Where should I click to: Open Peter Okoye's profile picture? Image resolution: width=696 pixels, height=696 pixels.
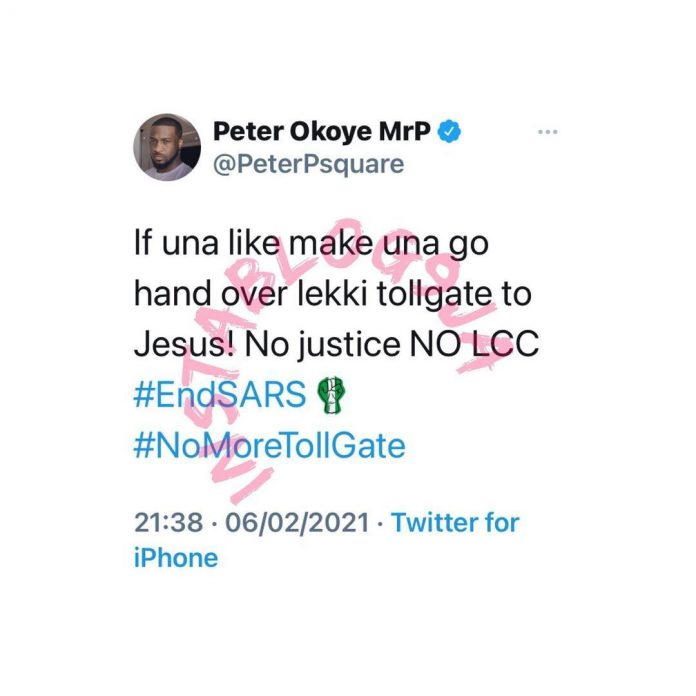[x=166, y=147]
